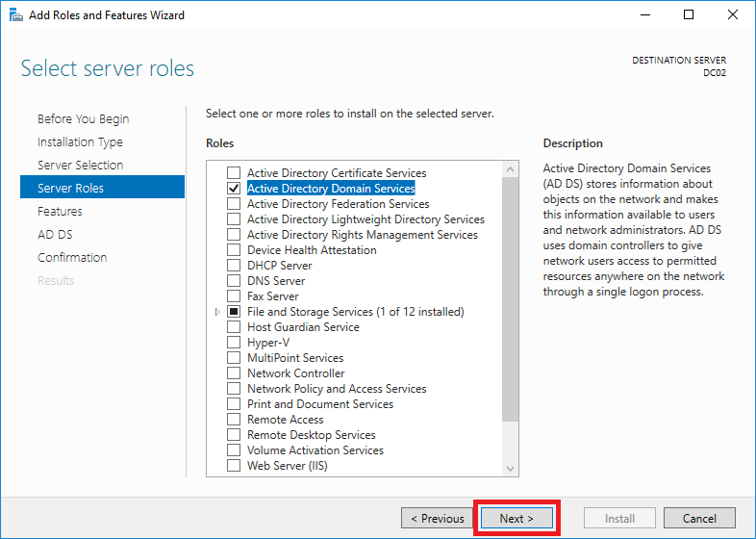Check Active Directory Certificate Services
Screen dimensions: 756x539
pos(234,172)
